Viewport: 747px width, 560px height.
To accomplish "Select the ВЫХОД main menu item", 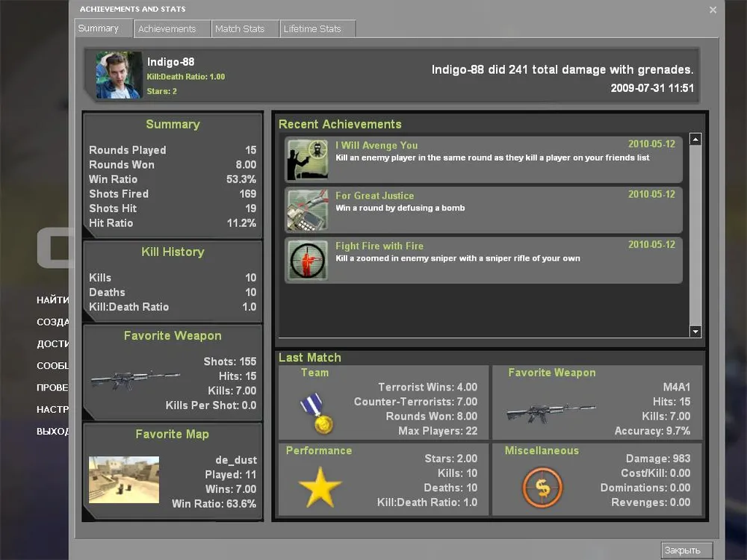I will (x=53, y=432).
